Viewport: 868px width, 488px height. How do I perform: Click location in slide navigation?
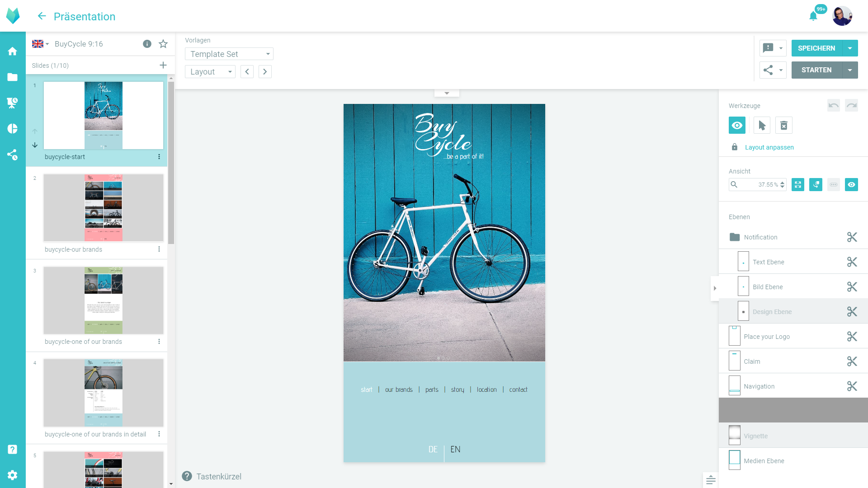tap(486, 389)
